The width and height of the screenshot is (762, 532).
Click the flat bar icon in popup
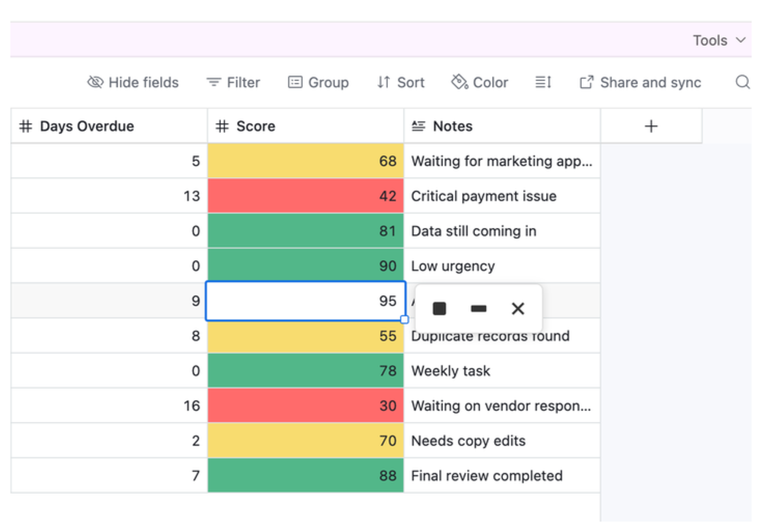coord(478,308)
